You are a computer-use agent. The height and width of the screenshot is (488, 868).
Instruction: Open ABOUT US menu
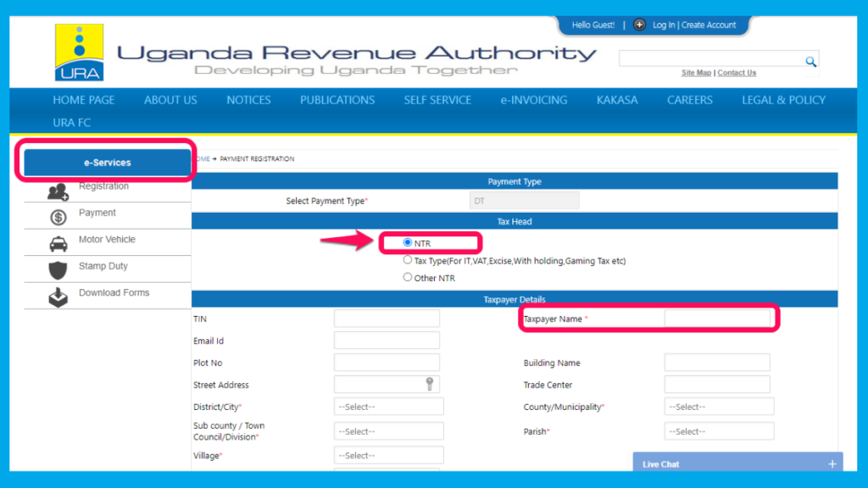click(x=170, y=100)
